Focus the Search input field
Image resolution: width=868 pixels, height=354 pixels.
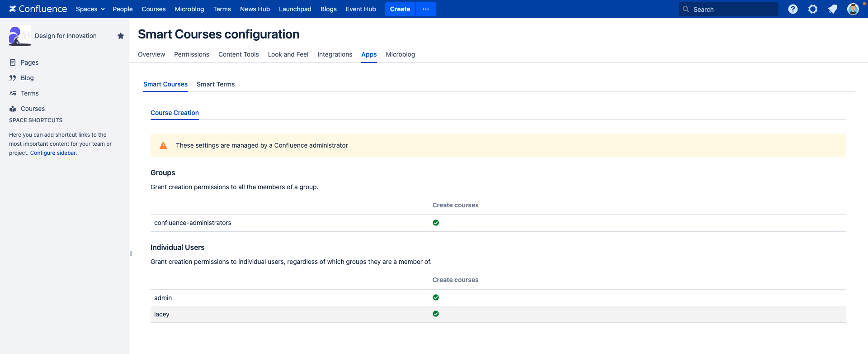click(x=729, y=9)
